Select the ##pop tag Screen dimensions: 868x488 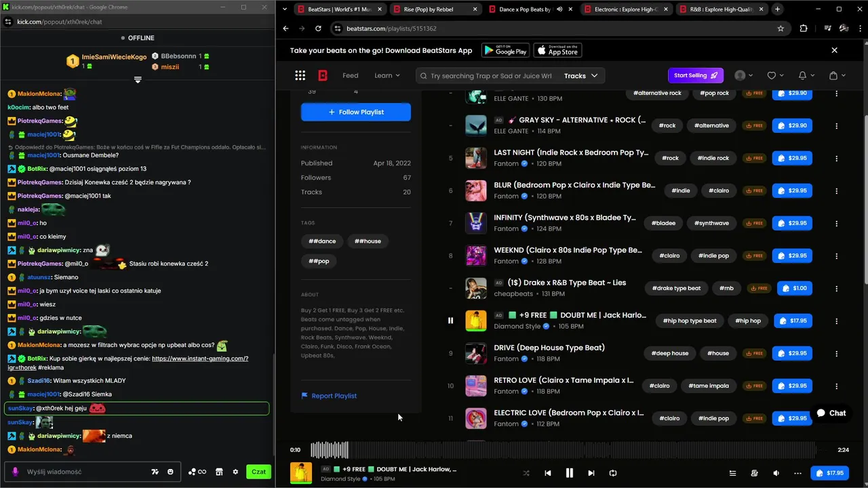click(319, 261)
